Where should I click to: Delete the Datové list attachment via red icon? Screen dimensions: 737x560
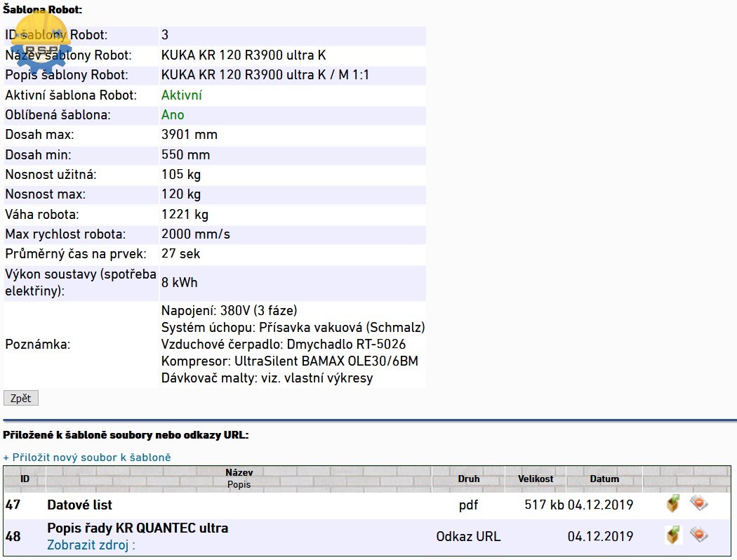click(699, 503)
